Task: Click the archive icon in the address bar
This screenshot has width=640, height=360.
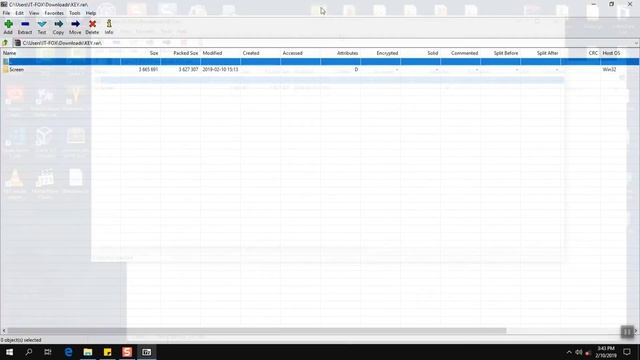Action: point(18,43)
